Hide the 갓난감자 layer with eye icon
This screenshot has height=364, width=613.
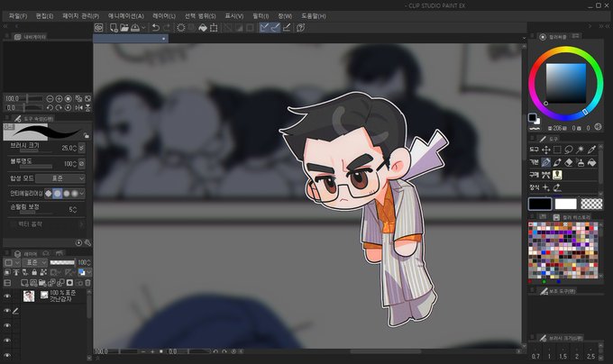[7, 296]
